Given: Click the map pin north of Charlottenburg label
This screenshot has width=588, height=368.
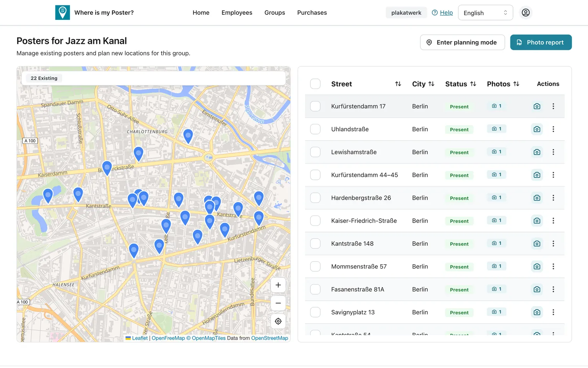Looking at the screenshot, I should [188, 136].
